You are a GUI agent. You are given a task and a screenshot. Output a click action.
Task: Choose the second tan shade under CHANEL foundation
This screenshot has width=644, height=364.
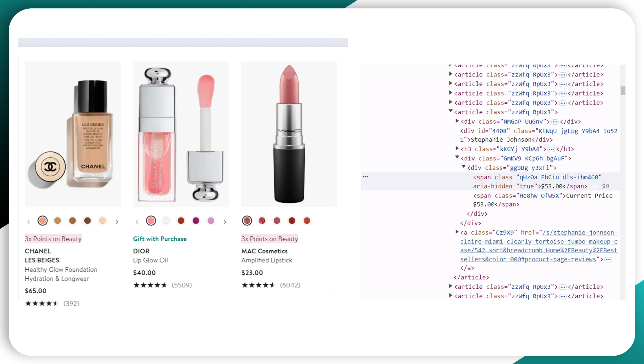point(58,221)
